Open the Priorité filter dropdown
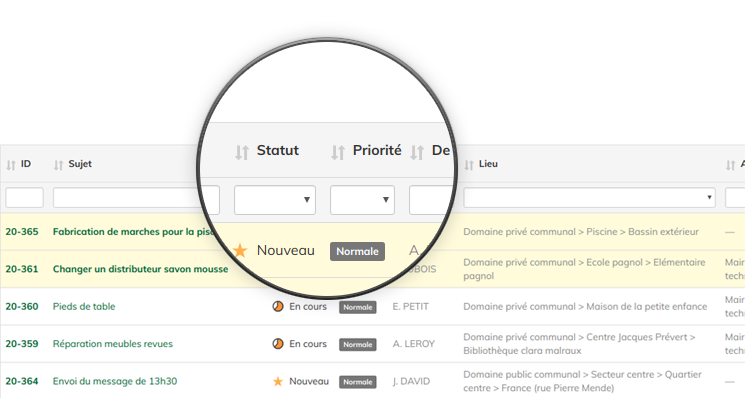The image size is (745, 398). (x=363, y=200)
